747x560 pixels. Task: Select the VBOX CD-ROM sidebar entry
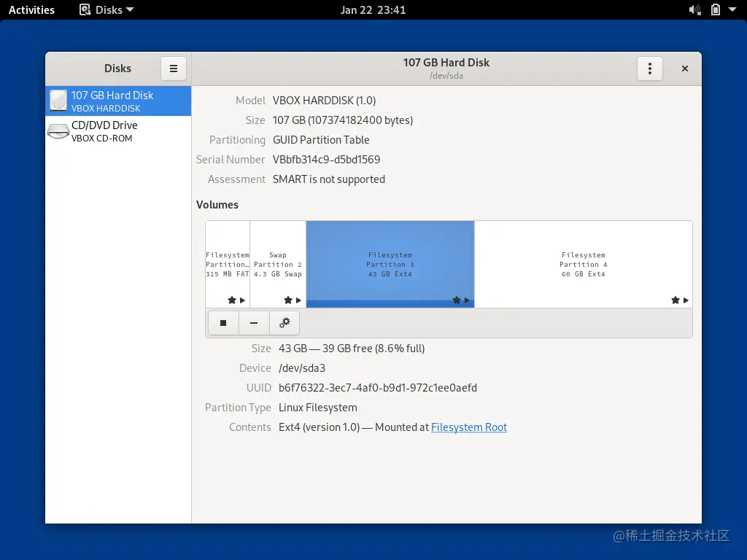tap(118, 131)
